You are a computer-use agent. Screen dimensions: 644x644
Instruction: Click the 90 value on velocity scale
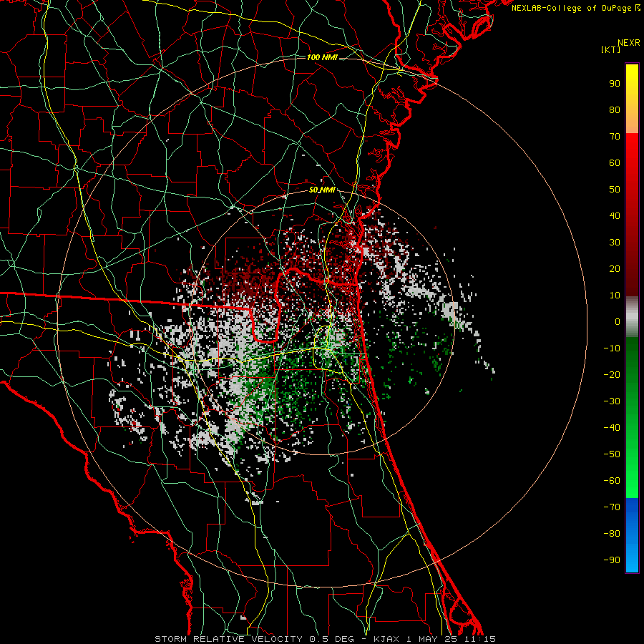click(615, 84)
